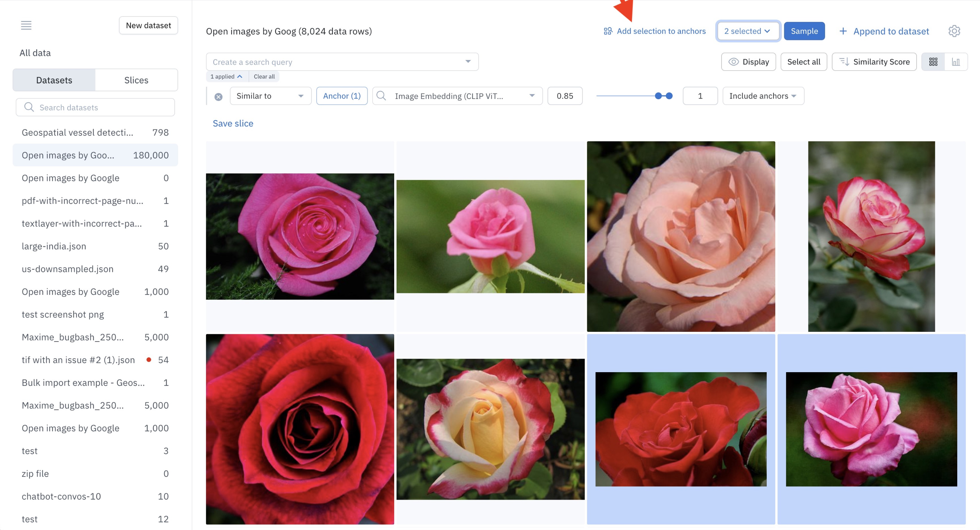Screen dimensions: 980x530
Task: Switch to grid view icon
Action: click(x=933, y=62)
